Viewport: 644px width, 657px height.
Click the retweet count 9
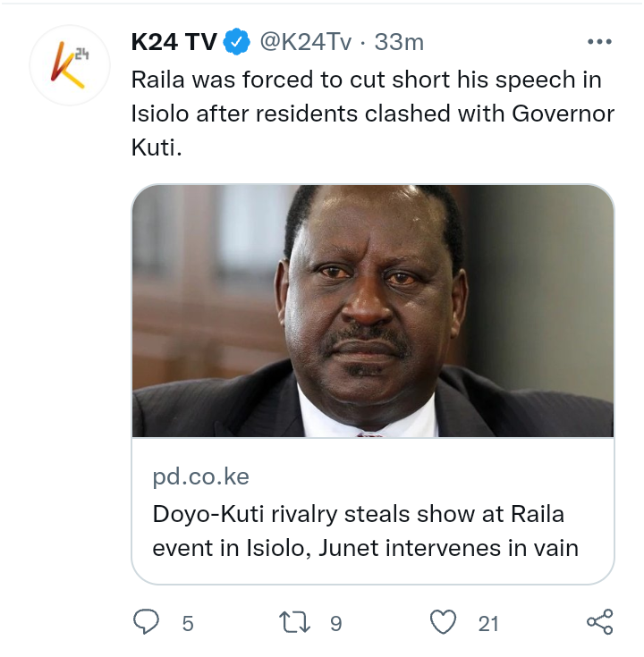click(335, 624)
